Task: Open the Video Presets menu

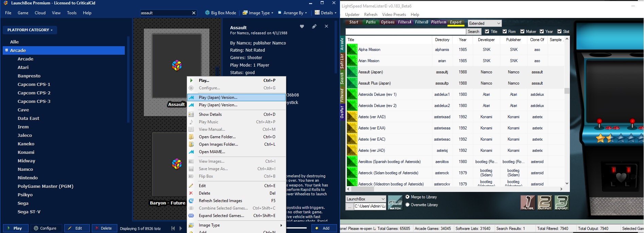Action: (394, 15)
